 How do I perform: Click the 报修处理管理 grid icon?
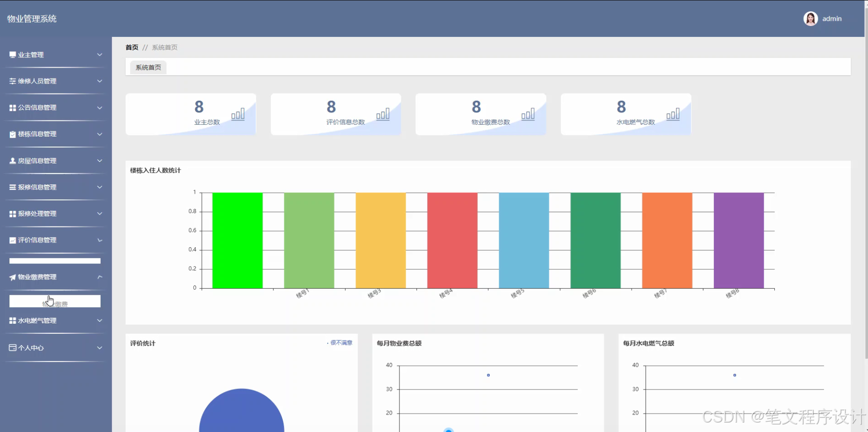pos(13,214)
